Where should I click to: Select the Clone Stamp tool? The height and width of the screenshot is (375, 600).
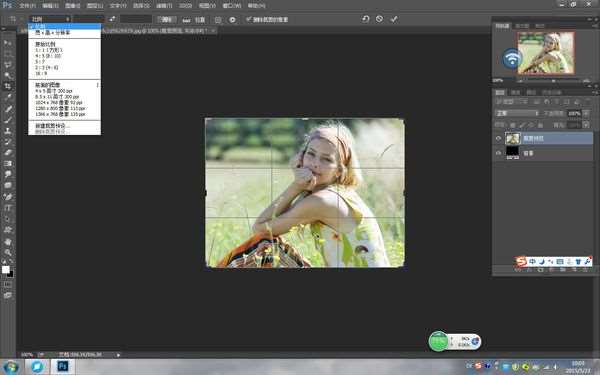(x=8, y=130)
